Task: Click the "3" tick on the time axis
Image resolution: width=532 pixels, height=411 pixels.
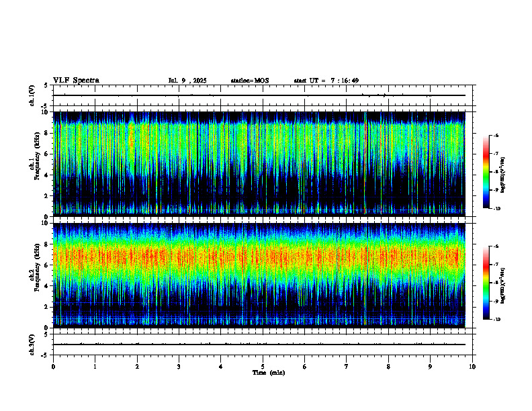Action: [179, 367]
